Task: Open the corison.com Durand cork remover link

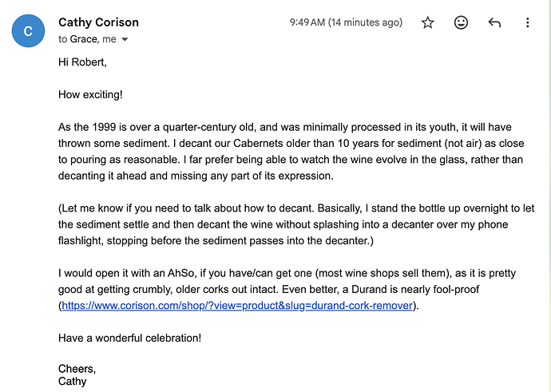Action: (238, 306)
